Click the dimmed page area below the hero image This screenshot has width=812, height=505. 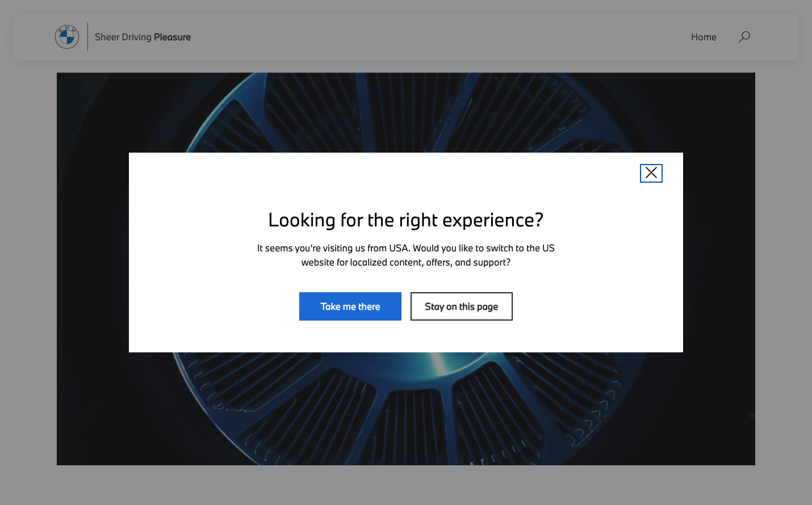coord(405,485)
